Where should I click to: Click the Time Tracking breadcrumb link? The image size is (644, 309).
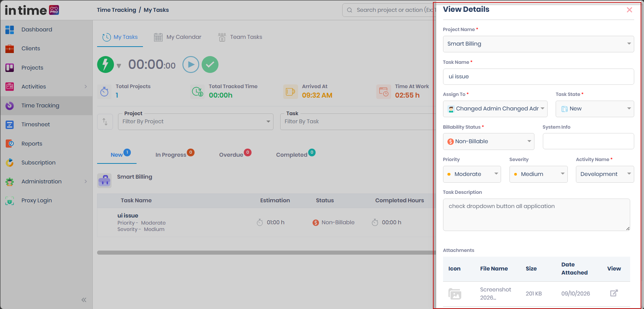point(117,10)
